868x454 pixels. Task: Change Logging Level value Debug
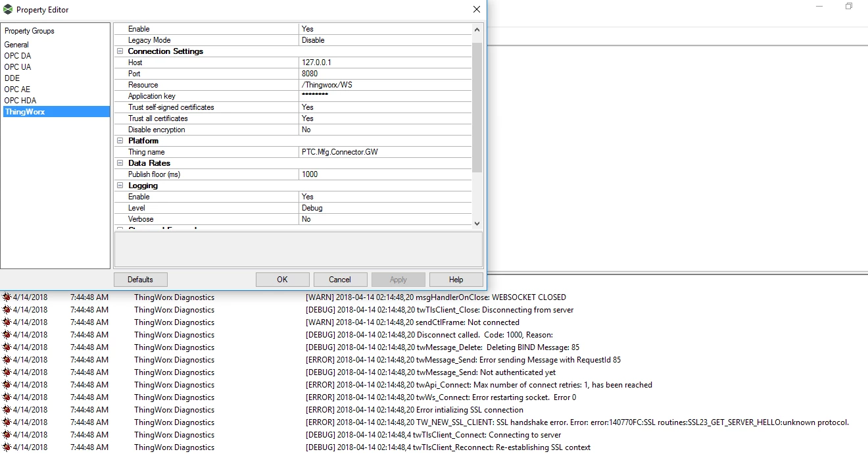pos(385,208)
